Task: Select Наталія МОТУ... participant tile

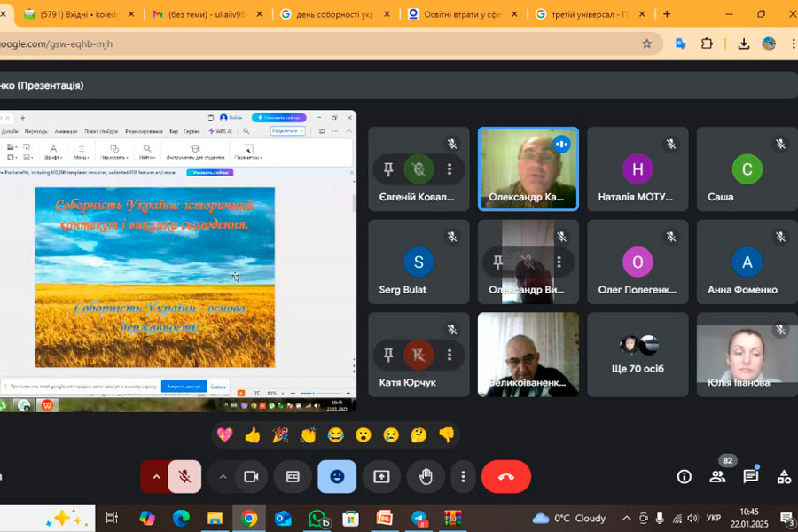Action: [638, 169]
